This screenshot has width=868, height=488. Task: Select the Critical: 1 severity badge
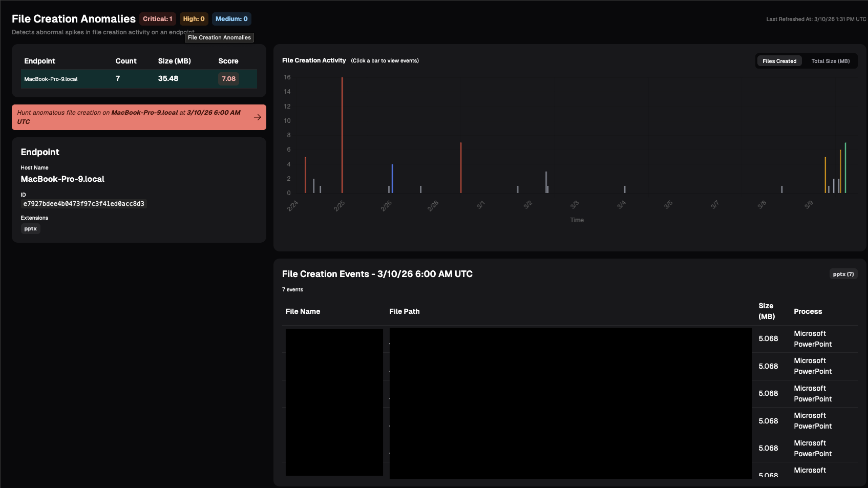(158, 19)
